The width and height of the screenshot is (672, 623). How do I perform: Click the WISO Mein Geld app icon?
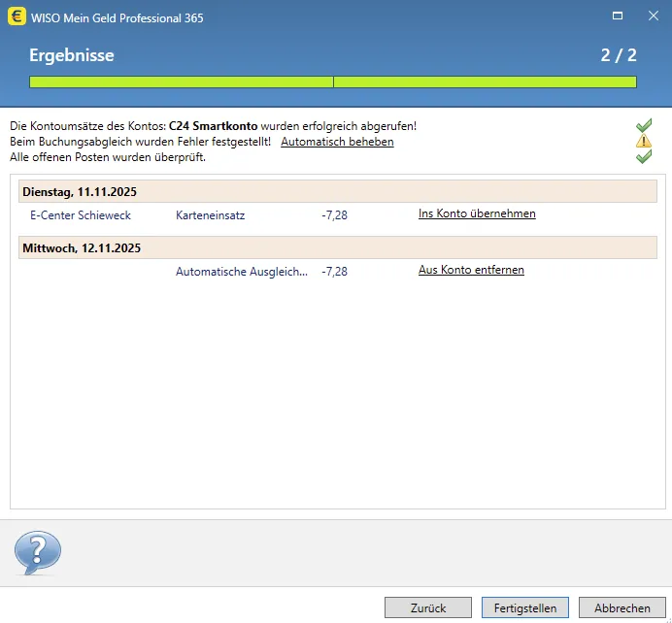click(x=17, y=17)
